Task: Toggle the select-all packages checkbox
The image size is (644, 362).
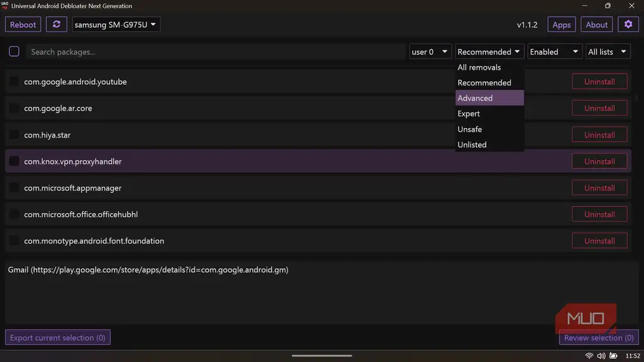Action: (x=14, y=52)
